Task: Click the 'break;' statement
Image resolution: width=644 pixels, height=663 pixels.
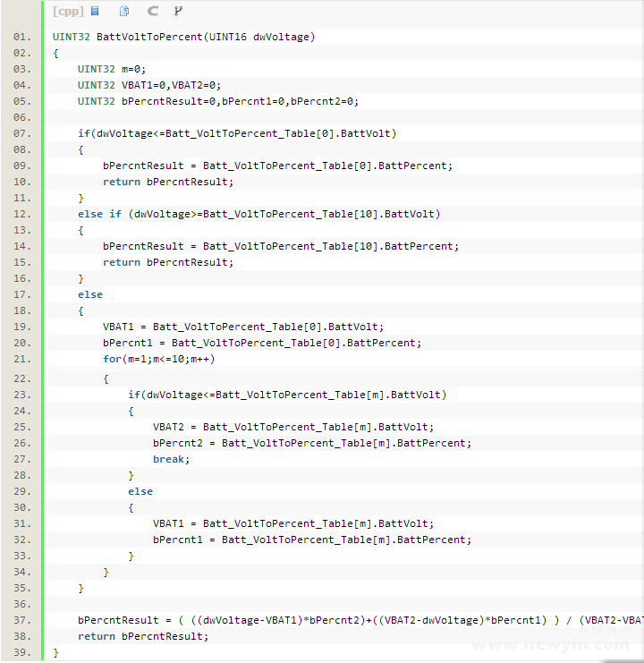Action: tap(171, 459)
